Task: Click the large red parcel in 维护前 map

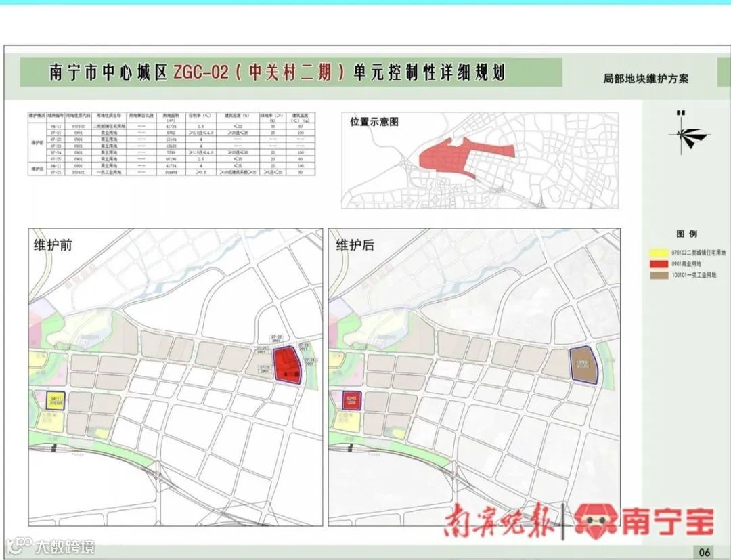Action: point(286,364)
